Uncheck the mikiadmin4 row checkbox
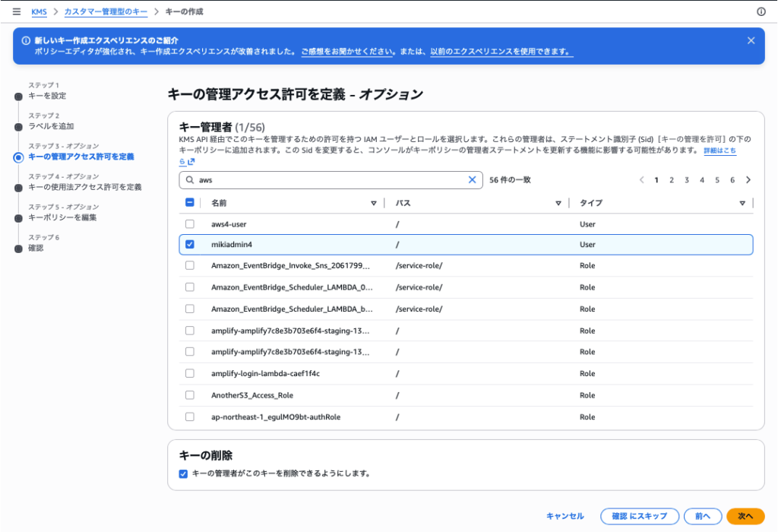Image resolution: width=778 pixels, height=532 pixels. pos(189,244)
